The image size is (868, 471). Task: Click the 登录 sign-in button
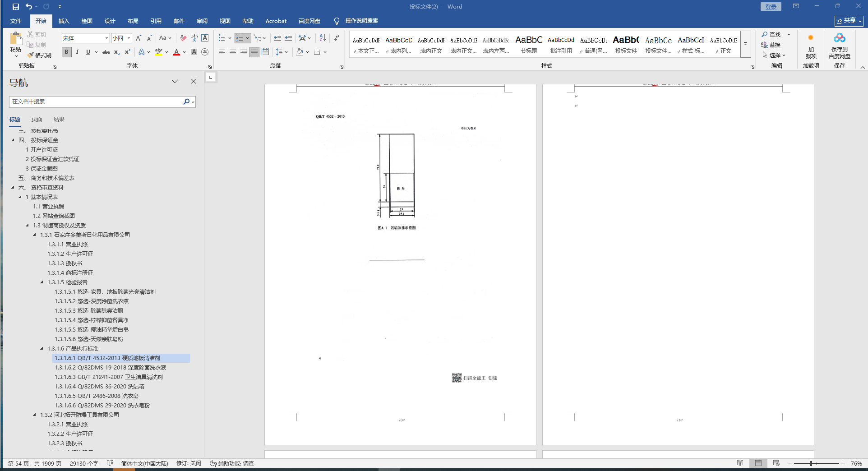click(771, 7)
